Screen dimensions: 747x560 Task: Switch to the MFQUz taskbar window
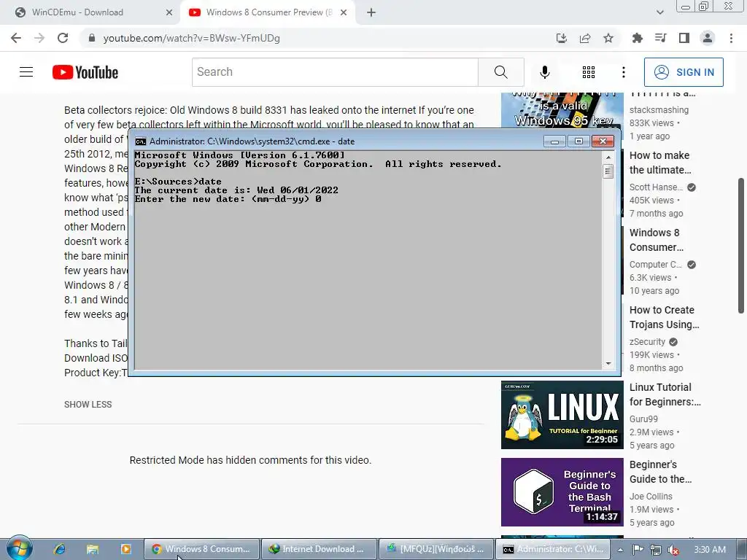pos(437,549)
